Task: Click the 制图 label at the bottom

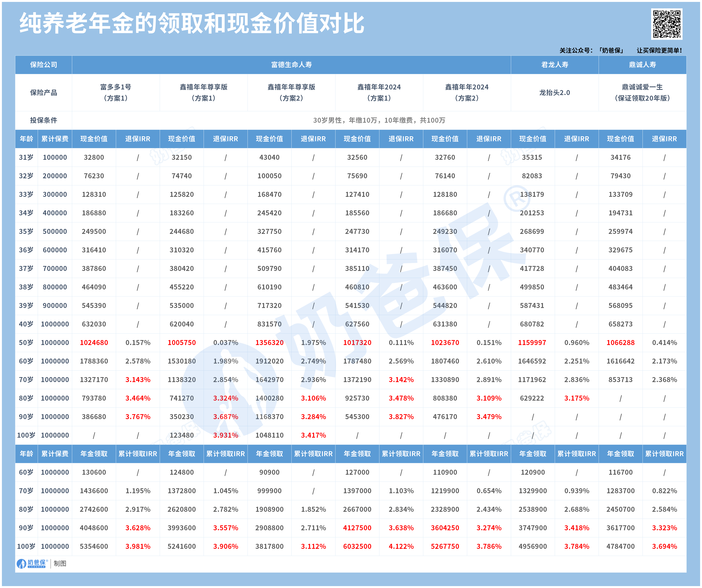Action: [60, 564]
